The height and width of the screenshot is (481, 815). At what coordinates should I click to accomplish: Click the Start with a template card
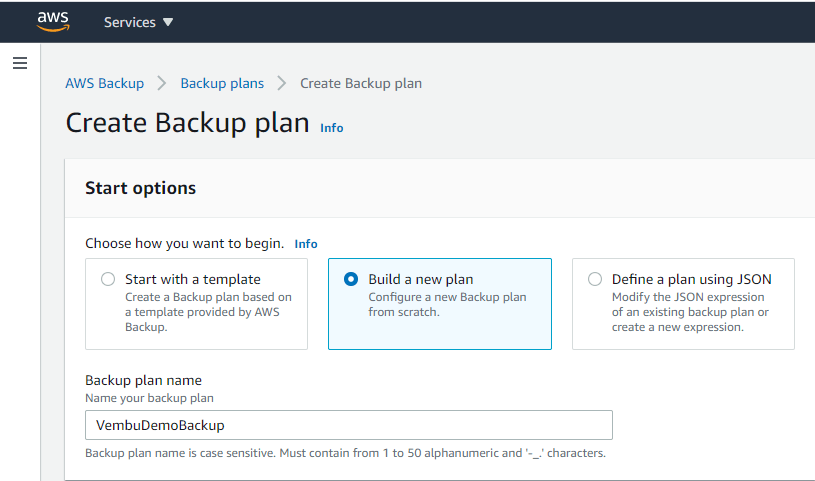[196, 304]
